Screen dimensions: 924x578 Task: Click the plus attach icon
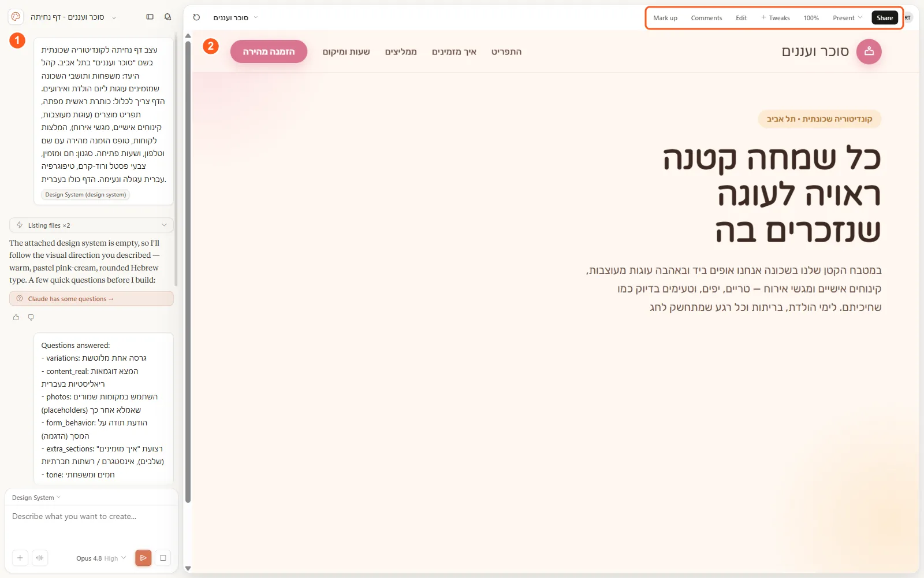20,558
